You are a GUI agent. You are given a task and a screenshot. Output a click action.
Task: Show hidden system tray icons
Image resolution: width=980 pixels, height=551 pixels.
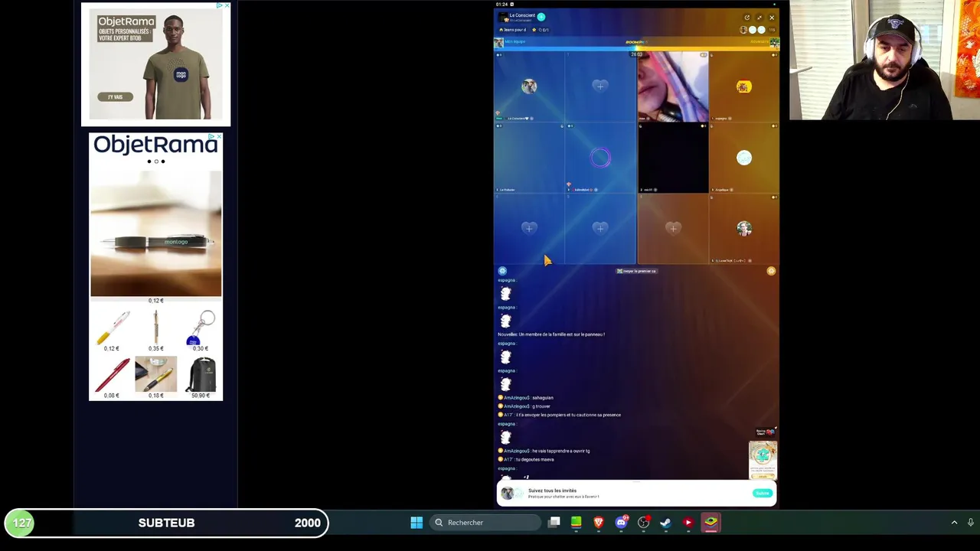point(954,523)
